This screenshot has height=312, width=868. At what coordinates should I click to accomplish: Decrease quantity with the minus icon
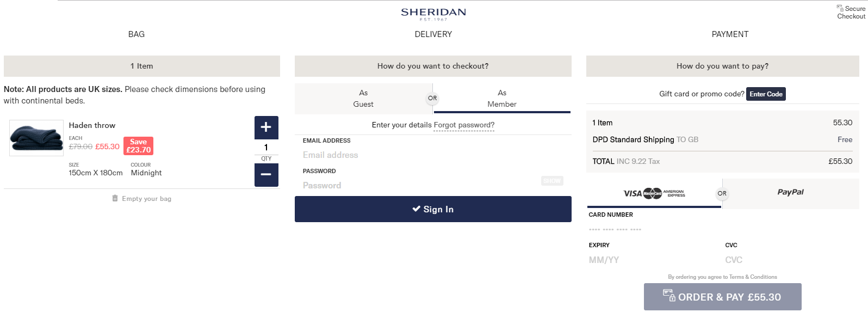tap(266, 175)
